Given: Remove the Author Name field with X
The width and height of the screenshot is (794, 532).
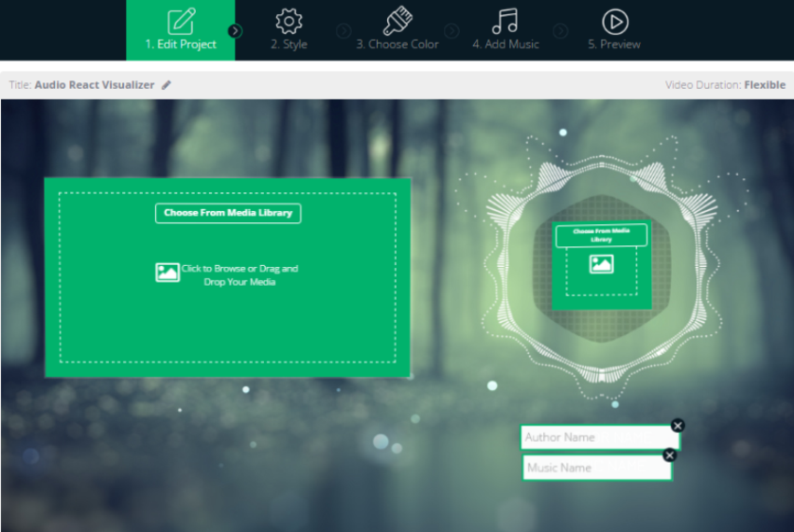Looking at the screenshot, I should (678, 426).
